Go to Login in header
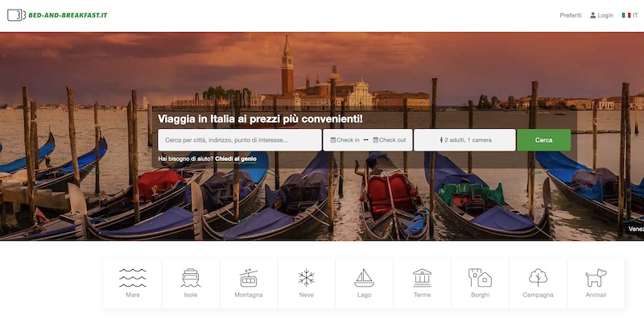Viewport: 644px width, 323px height. (601, 15)
